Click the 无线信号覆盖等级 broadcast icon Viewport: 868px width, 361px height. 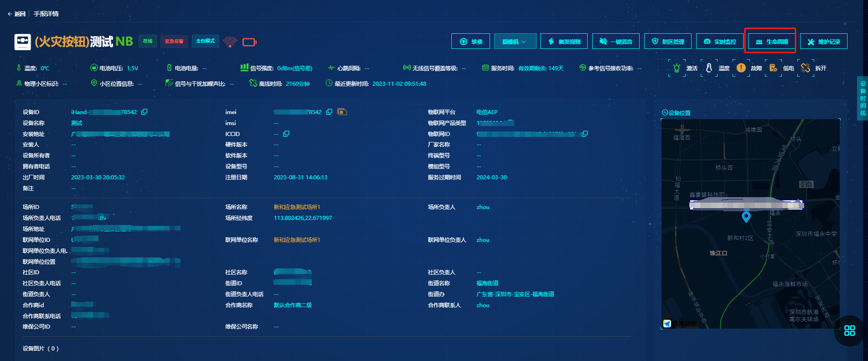pos(407,68)
